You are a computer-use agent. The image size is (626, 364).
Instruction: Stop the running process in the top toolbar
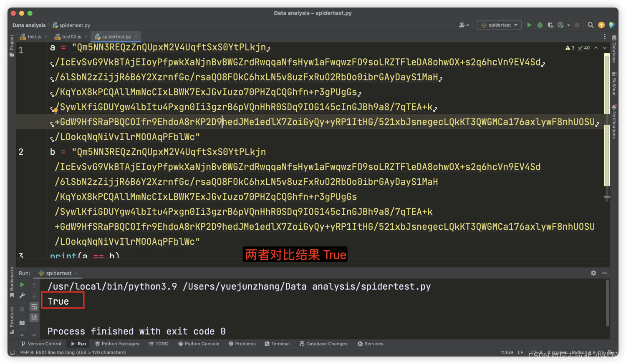point(577,25)
